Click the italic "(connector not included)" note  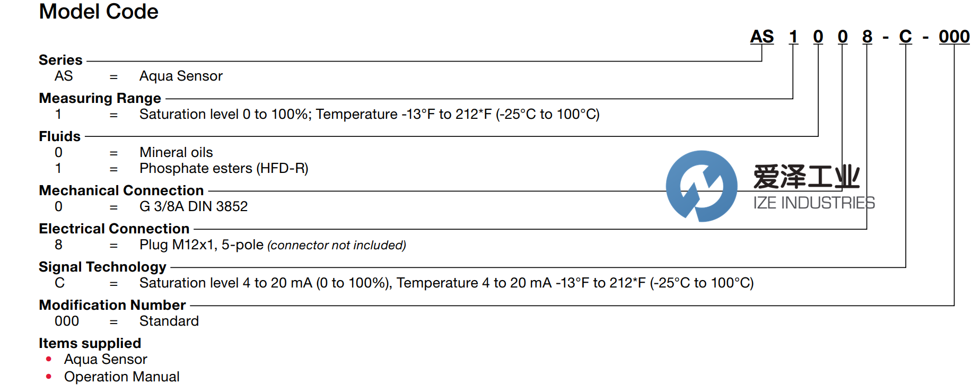click(337, 245)
